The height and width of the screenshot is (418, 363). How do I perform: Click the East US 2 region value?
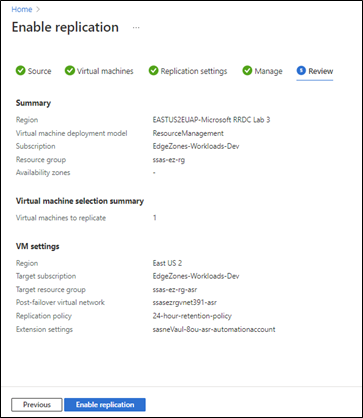point(167,263)
